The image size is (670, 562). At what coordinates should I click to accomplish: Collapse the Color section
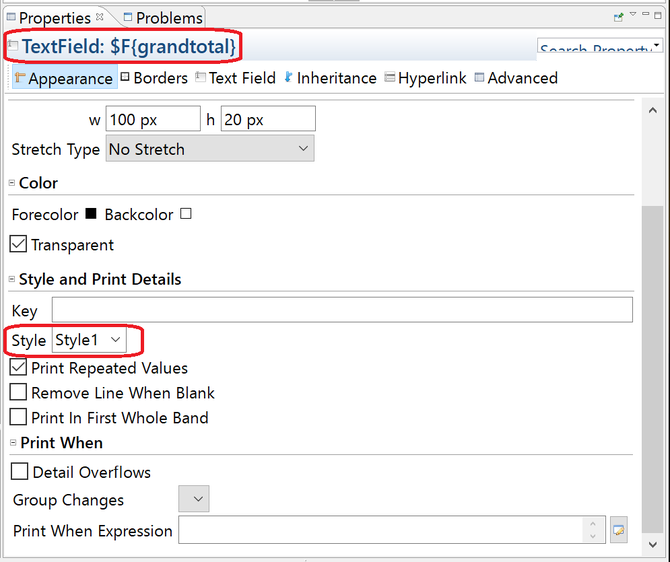click(12, 183)
